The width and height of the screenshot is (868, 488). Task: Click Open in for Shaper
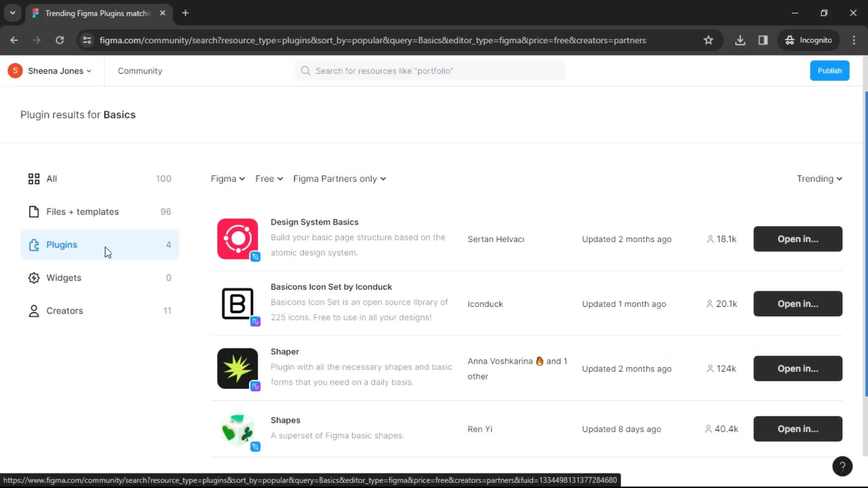[798, 368]
